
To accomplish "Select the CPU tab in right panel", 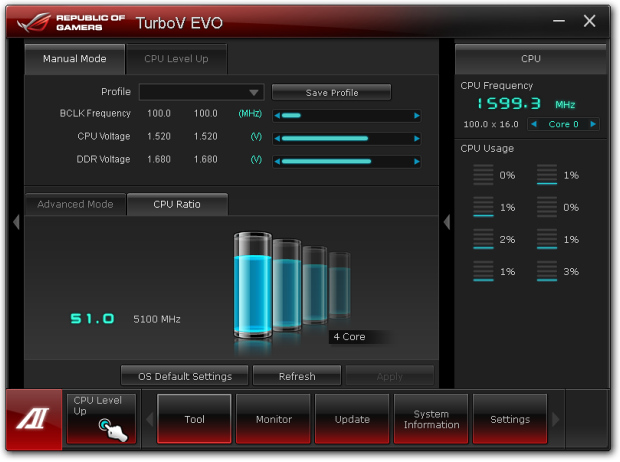I will click(x=531, y=59).
